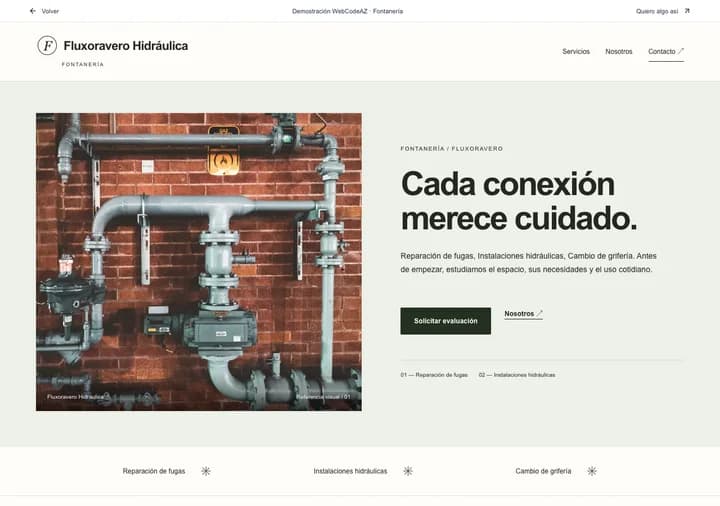Click 'Instalaciones hidráulicas' in the bottom strip
This screenshot has width=720, height=506.
pos(350,471)
